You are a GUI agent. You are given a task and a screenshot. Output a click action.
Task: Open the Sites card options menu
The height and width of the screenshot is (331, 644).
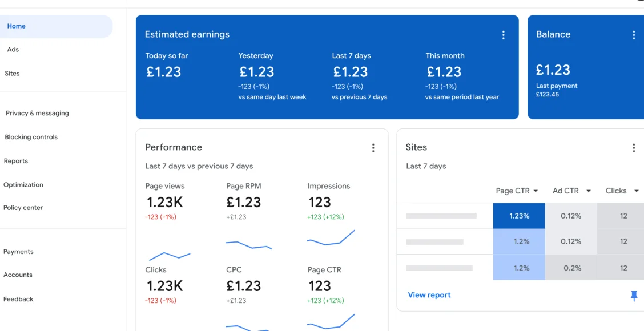pos(634,147)
